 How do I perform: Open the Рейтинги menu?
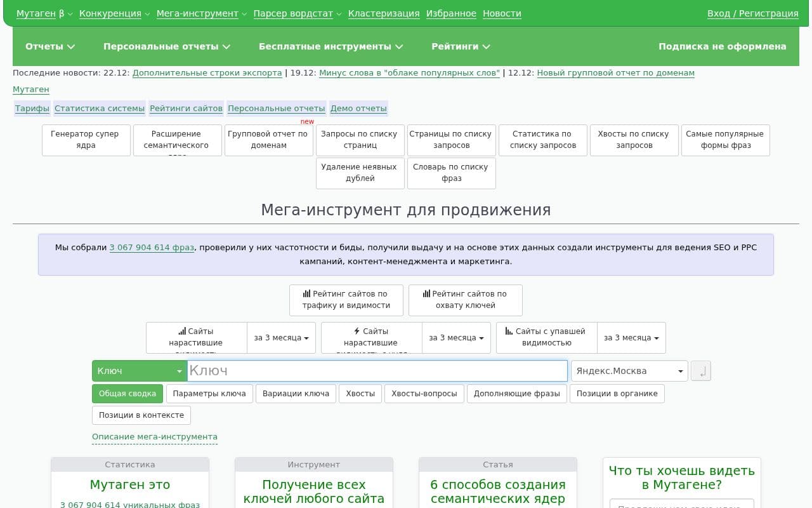pyautogui.click(x=461, y=46)
